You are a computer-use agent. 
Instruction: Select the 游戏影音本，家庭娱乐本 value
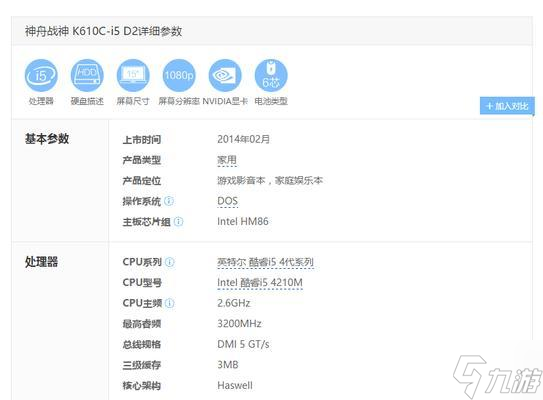coord(270,180)
